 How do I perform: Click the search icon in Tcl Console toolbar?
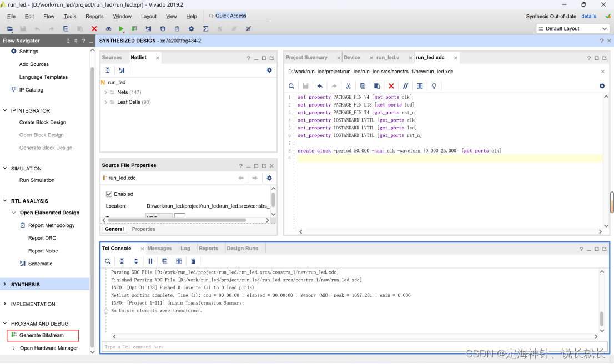pyautogui.click(x=107, y=261)
